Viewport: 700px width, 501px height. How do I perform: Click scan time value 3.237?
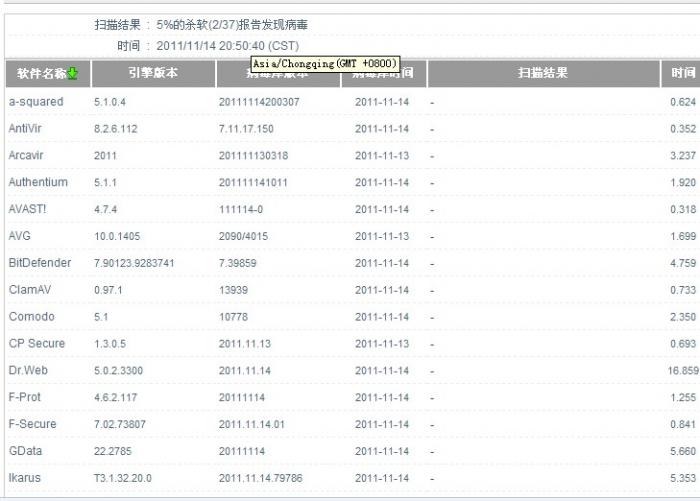683,156
